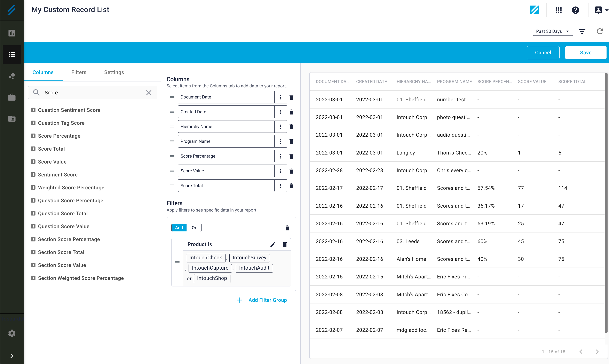609x364 pixels.
Task: Open the Past 30 Days dropdown
Action: 553,31
